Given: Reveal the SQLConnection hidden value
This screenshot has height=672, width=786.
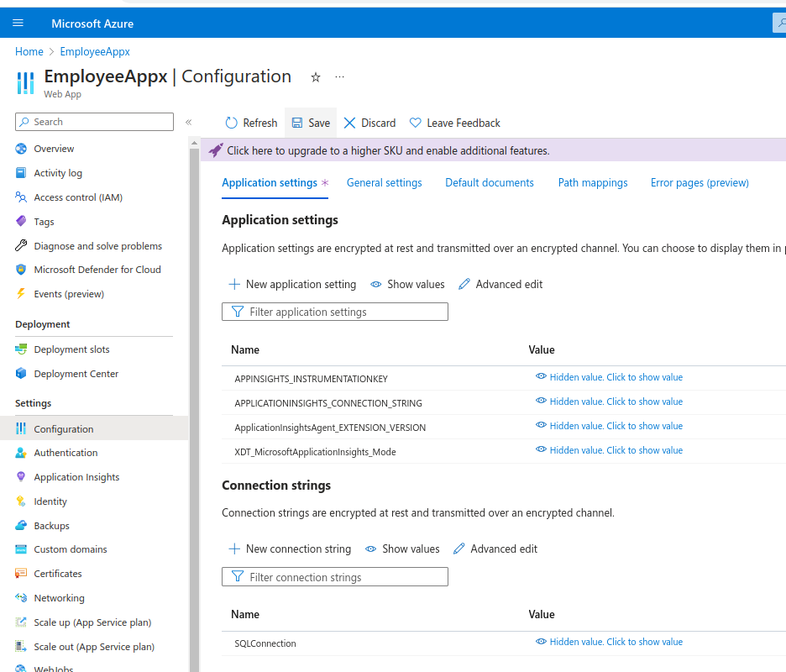Looking at the screenshot, I should click(609, 642).
